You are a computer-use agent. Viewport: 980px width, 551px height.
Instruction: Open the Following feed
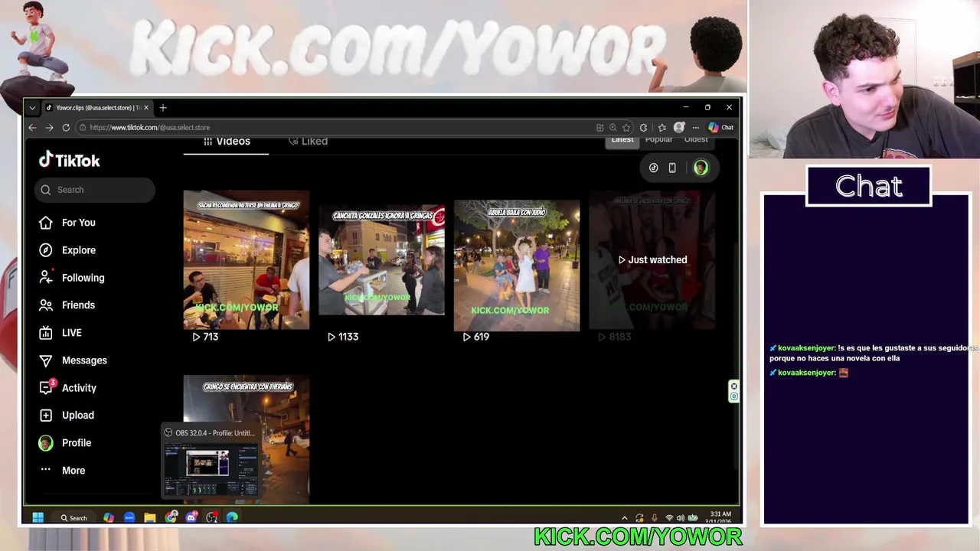[71, 278]
